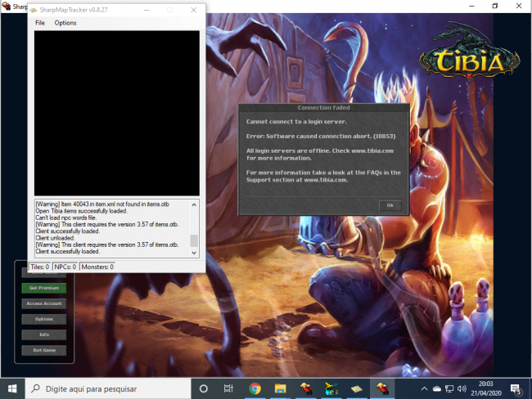Screen dimensions: 532x399
Task: Click the error 10053 message line
Action: pos(321,136)
